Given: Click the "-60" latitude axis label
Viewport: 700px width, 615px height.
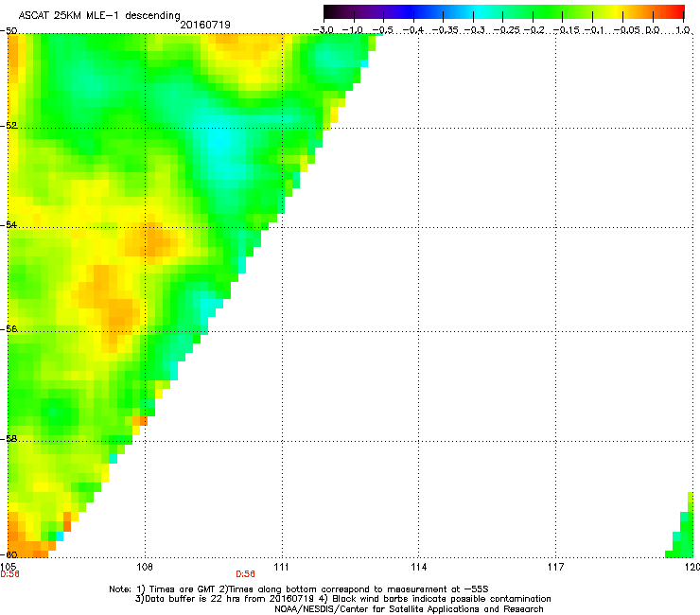Looking at the screenshot, I should click(x=9, y=554).
